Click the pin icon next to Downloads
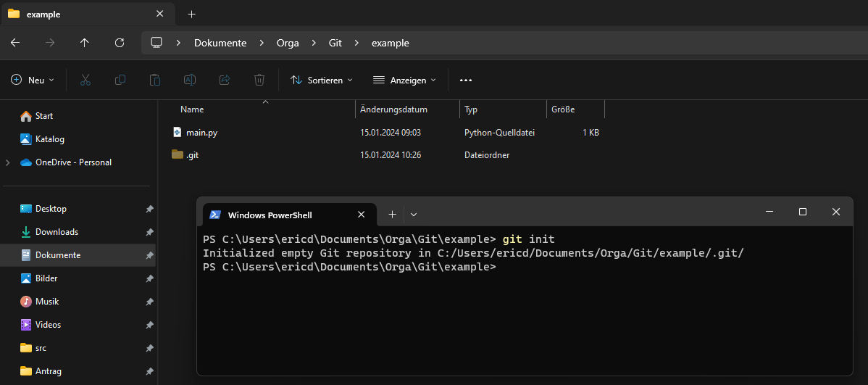Image resolution: width=868 pixels, height=385 pixels. [149, 233]
